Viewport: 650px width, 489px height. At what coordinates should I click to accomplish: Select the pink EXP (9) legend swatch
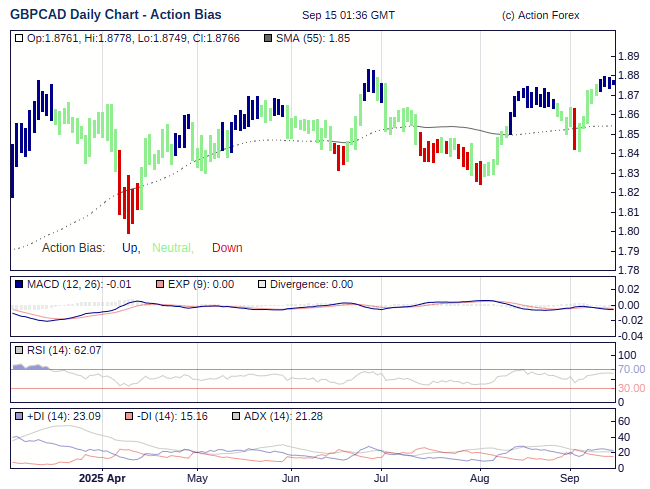click(x=159, y=284)
